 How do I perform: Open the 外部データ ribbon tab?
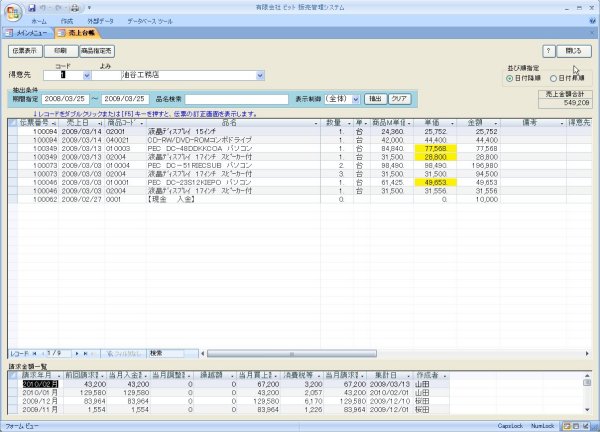(100, 20)
